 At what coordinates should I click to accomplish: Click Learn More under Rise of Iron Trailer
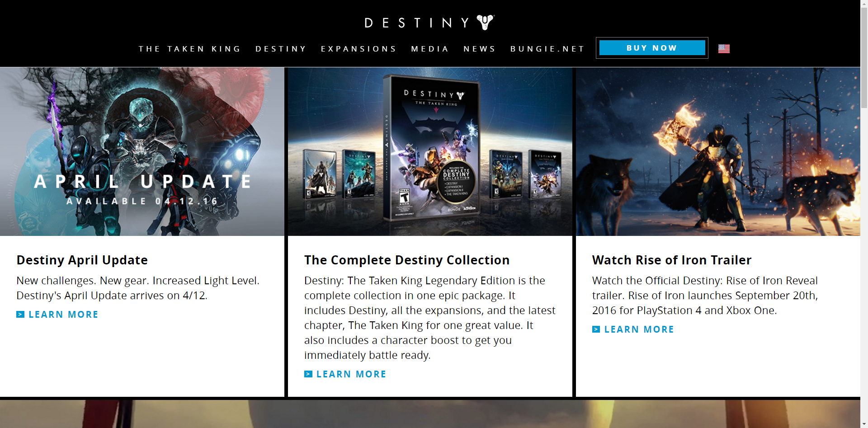[x=639, y=329]
